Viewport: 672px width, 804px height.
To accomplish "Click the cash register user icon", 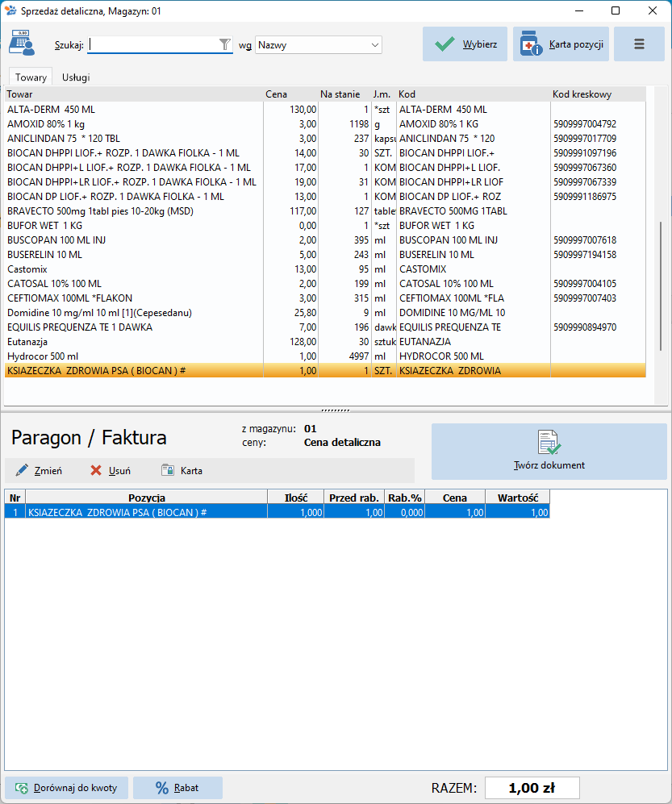I will coord(22,43).
